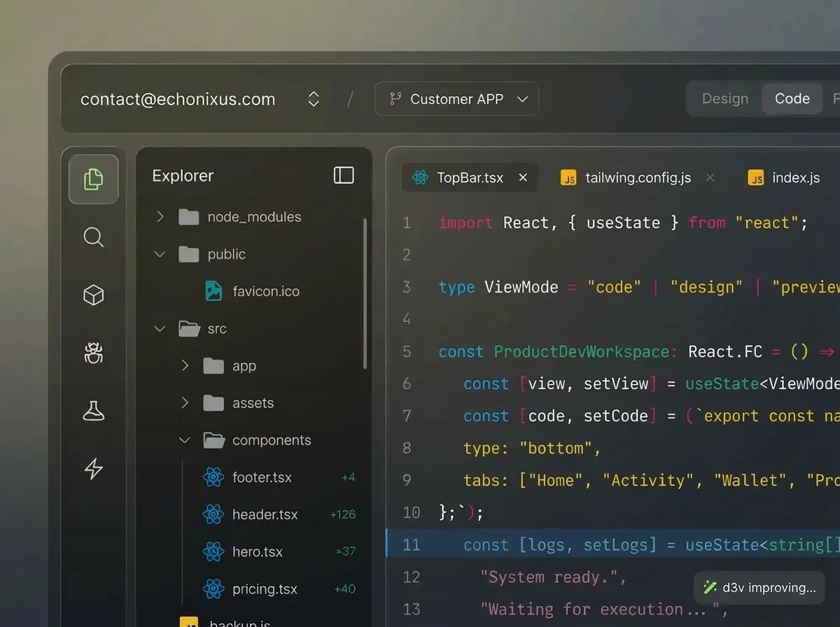The height and width of the screenshot is (627, 840).
Task: Click the React icon beside pricing.tsx
Action: [x=213, y=589]
